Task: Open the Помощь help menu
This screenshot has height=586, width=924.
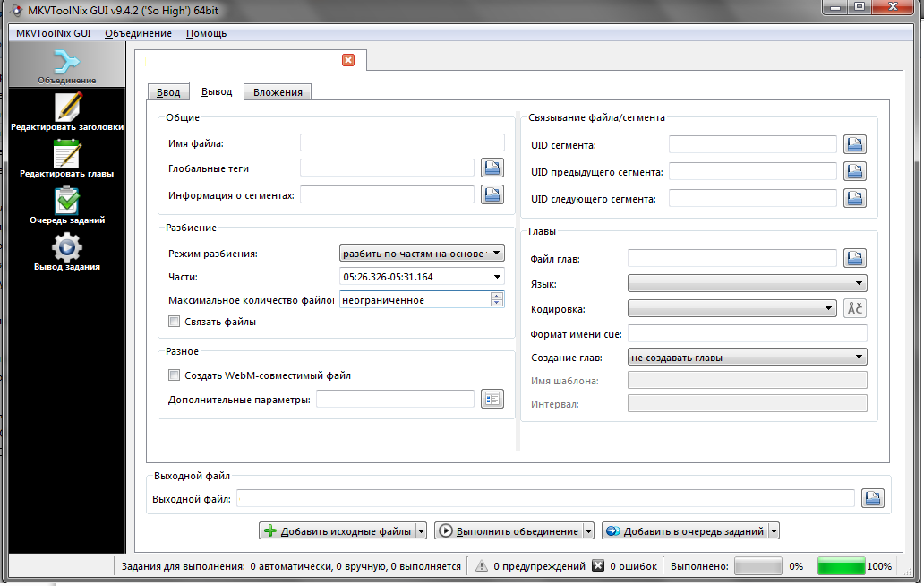Action: click(206, 33)
